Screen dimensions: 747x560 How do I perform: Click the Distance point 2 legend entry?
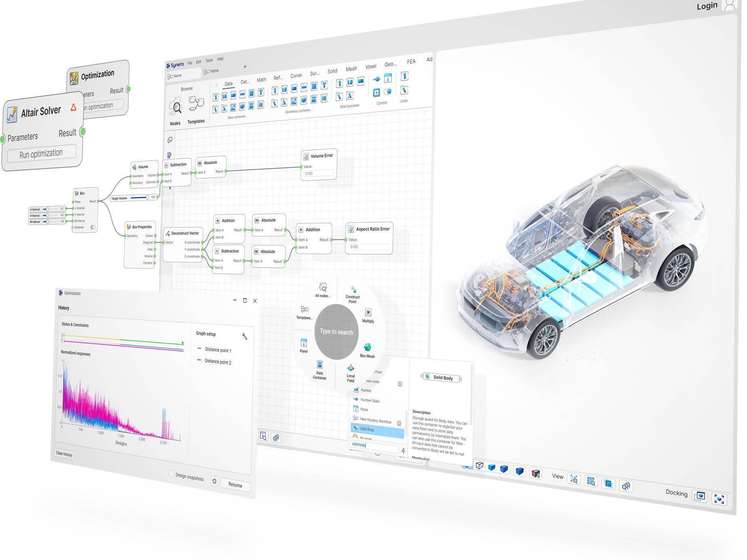[214, 361]
